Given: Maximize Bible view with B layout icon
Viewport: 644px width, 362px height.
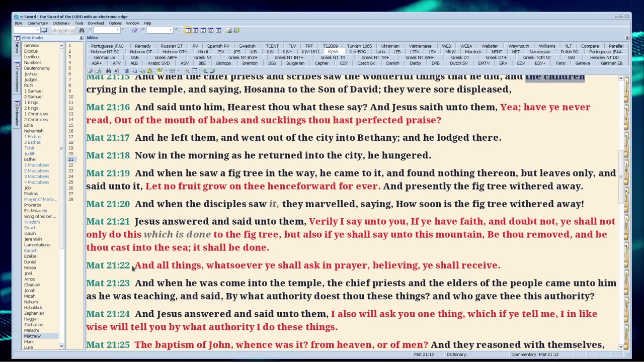Looking at the screenshot, I should pyautogui.click(x=195, y=30).
